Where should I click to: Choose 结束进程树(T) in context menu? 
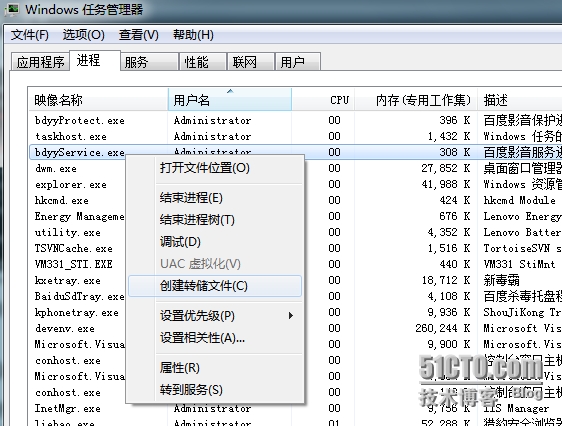coord(215,220)
